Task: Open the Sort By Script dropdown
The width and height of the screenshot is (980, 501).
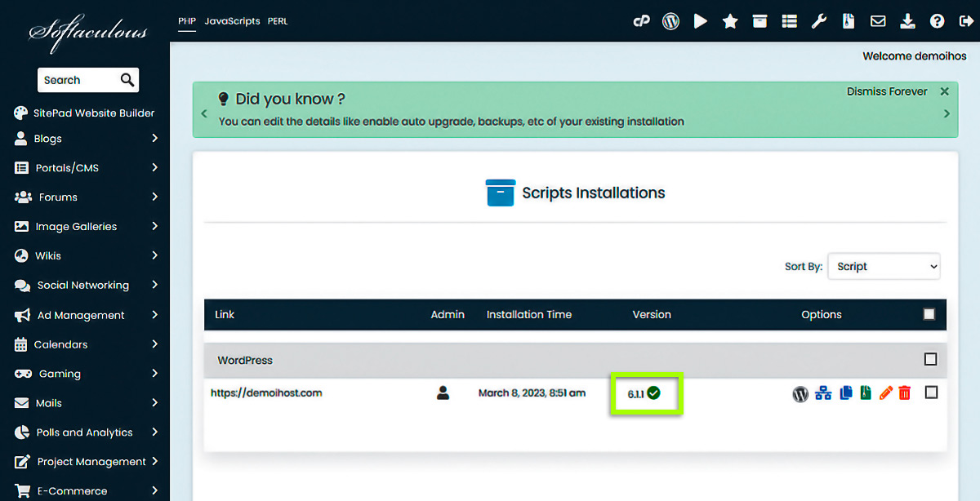Action: [x=884, y=266]
